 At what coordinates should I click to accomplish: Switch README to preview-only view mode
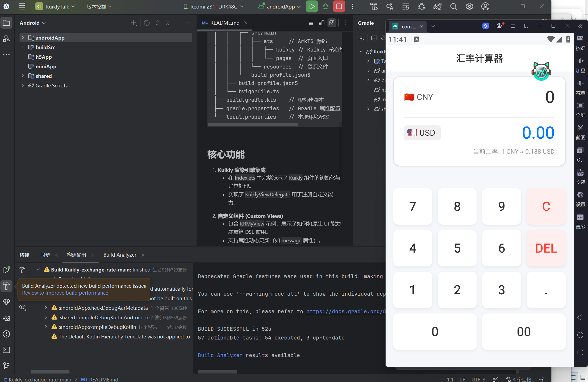point(332,23)
